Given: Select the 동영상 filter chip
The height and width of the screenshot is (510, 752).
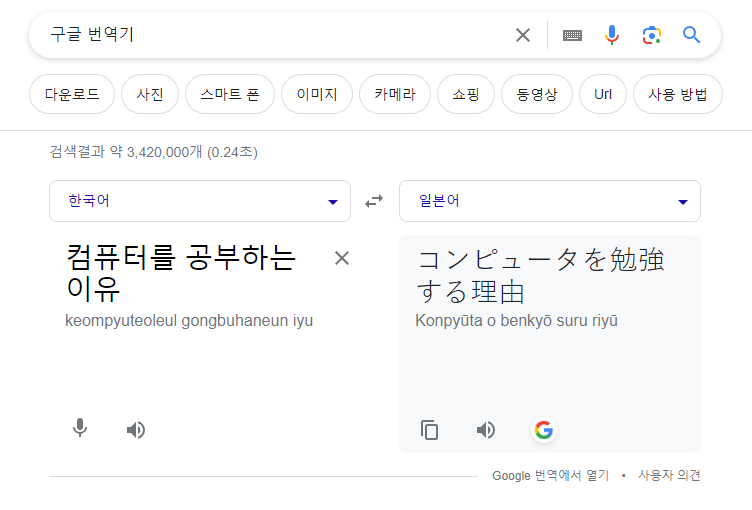Looking at the screenshot, I should [x=537, y=94].
